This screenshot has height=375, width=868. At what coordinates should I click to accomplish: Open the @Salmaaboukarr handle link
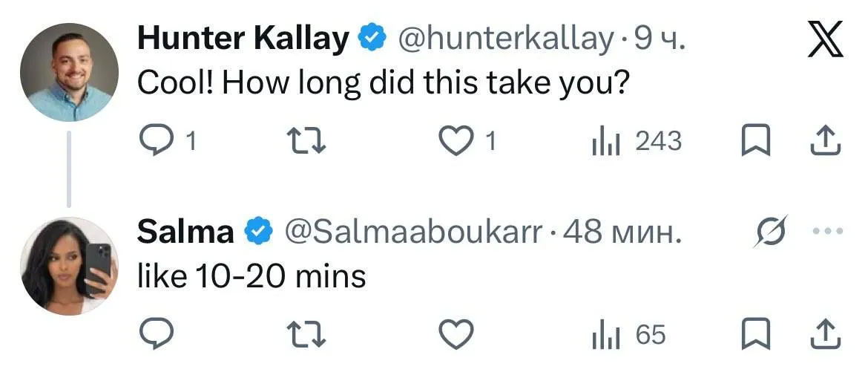414,232
